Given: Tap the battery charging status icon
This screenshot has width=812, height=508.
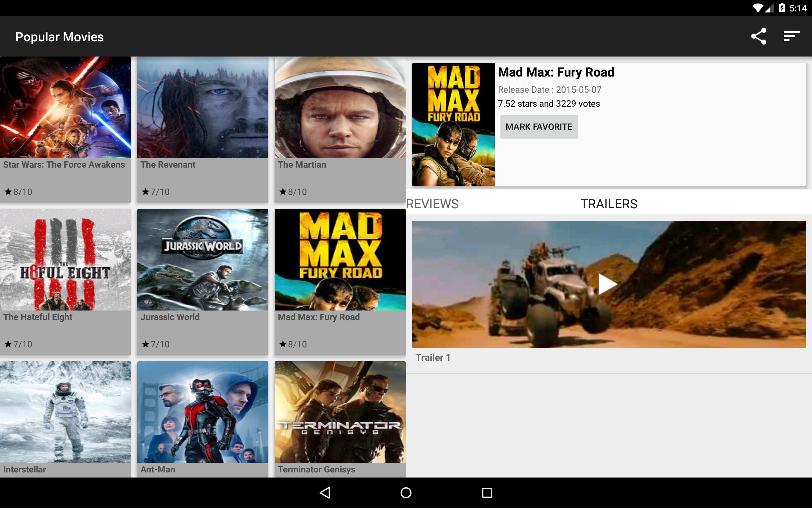Looking at the screenshot, I should point(782,8).
